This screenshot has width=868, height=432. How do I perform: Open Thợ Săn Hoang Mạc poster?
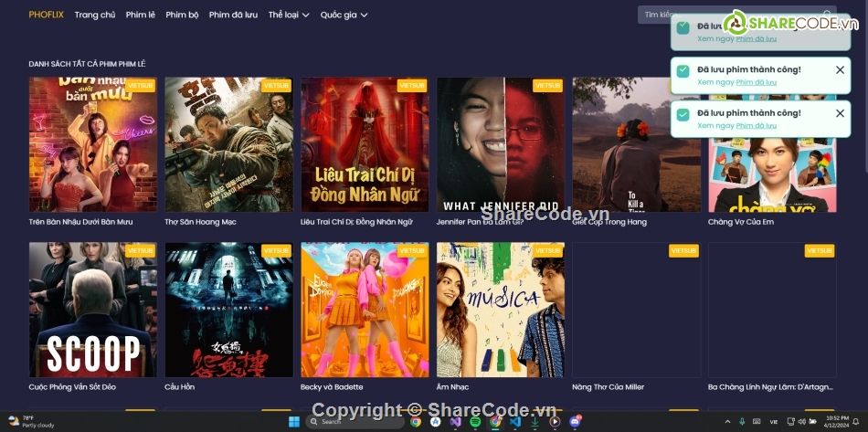[228, 144]
